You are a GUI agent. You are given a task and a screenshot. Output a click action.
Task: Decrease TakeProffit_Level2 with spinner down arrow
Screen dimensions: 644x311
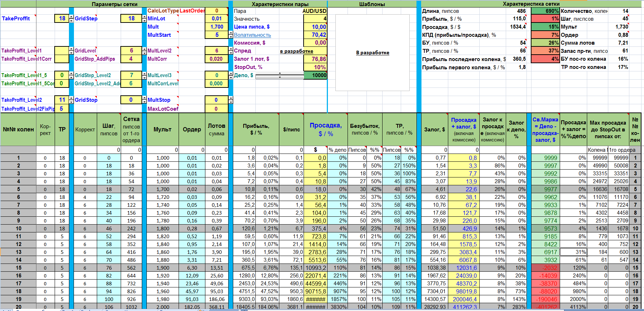click(71, 102)
